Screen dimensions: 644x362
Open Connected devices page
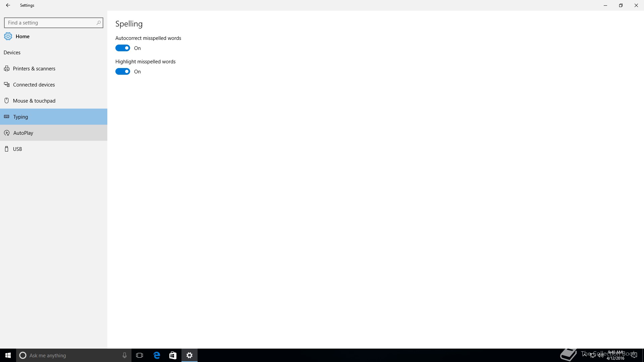(34, 85)
